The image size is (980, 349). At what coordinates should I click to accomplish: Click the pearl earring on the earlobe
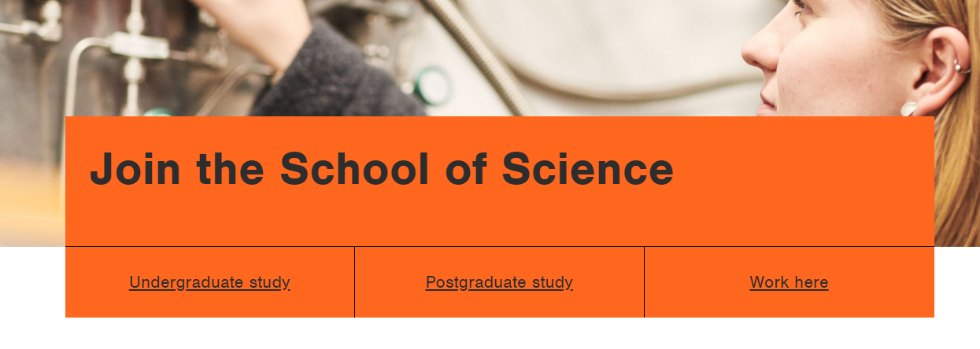[x=909, y=109]
